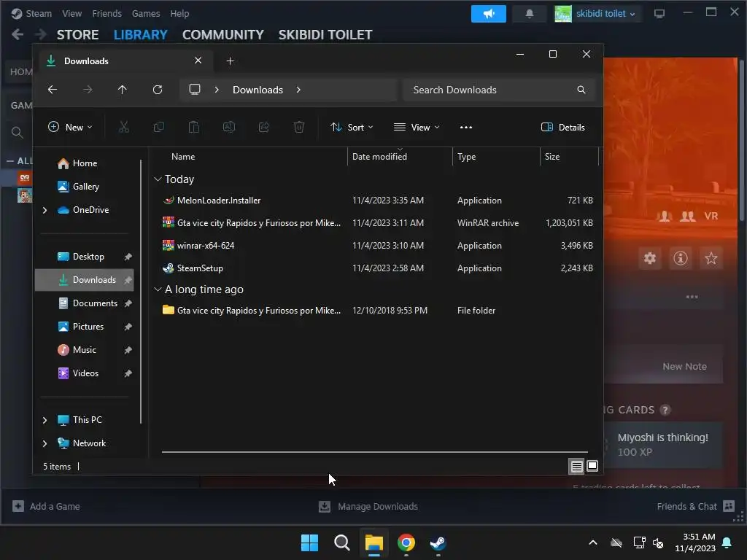
Task: Open game settings gear in Steam
Action: click(x=650, y=258)
